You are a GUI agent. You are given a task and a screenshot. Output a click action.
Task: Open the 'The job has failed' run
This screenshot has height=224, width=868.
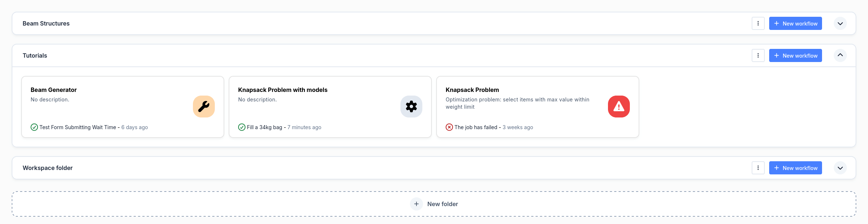coord(476,127)
